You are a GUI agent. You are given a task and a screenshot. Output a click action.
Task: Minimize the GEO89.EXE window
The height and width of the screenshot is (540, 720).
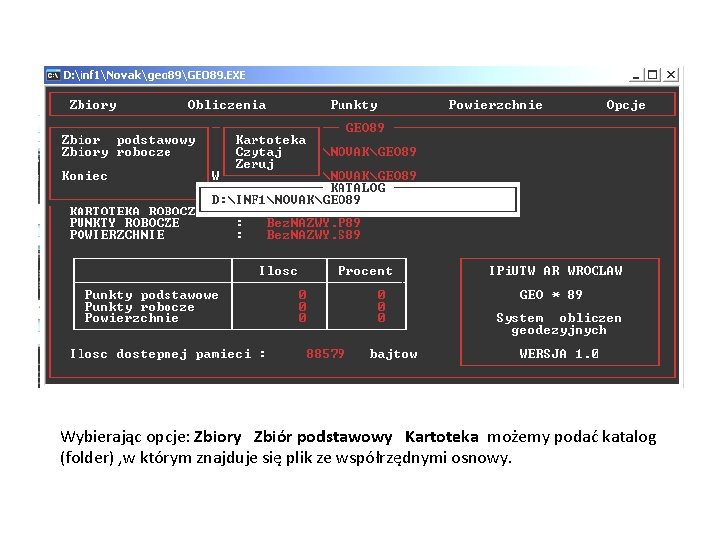[636, 75]
